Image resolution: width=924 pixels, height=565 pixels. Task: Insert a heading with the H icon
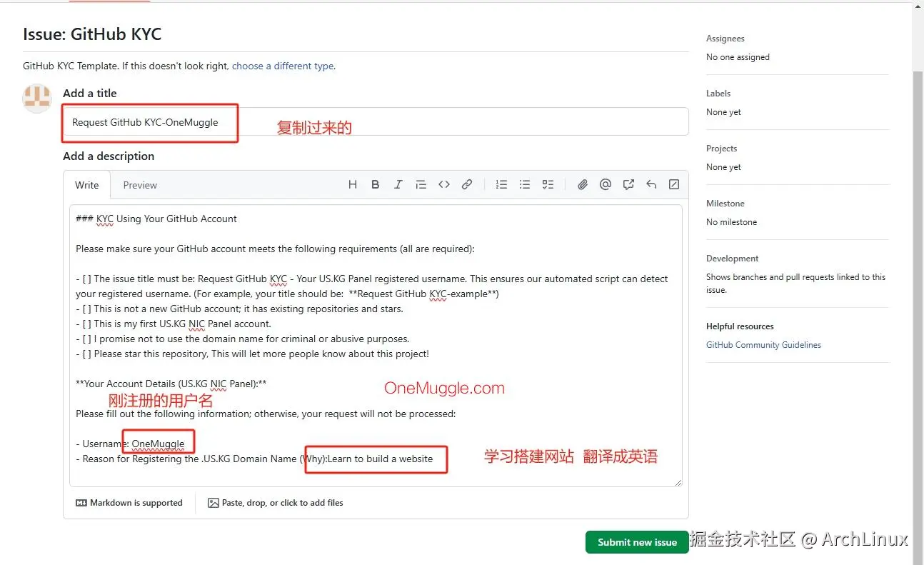tap(353, 184)
